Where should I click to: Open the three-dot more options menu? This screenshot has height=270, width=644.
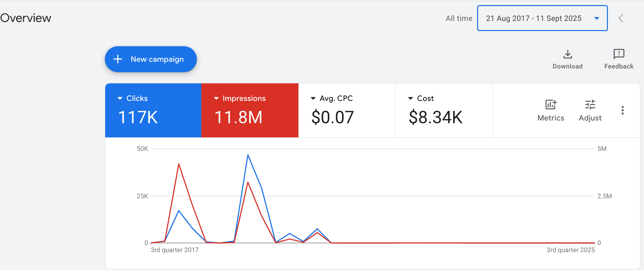point(622,110)
